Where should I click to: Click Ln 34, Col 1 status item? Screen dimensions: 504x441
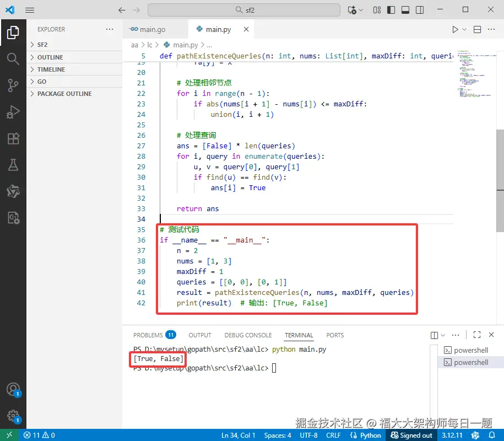coord(238,435)
